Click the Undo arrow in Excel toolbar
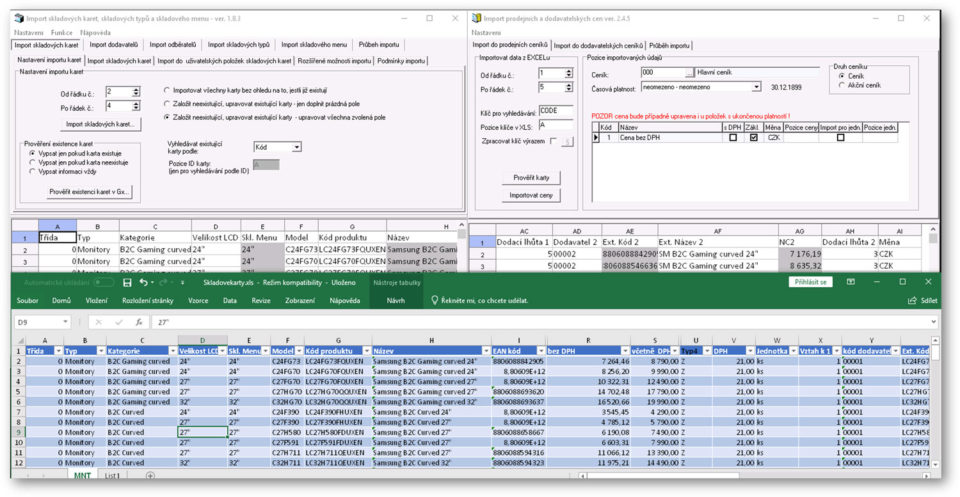Screen dimensions: 960x497 click(x=146, y=283)
